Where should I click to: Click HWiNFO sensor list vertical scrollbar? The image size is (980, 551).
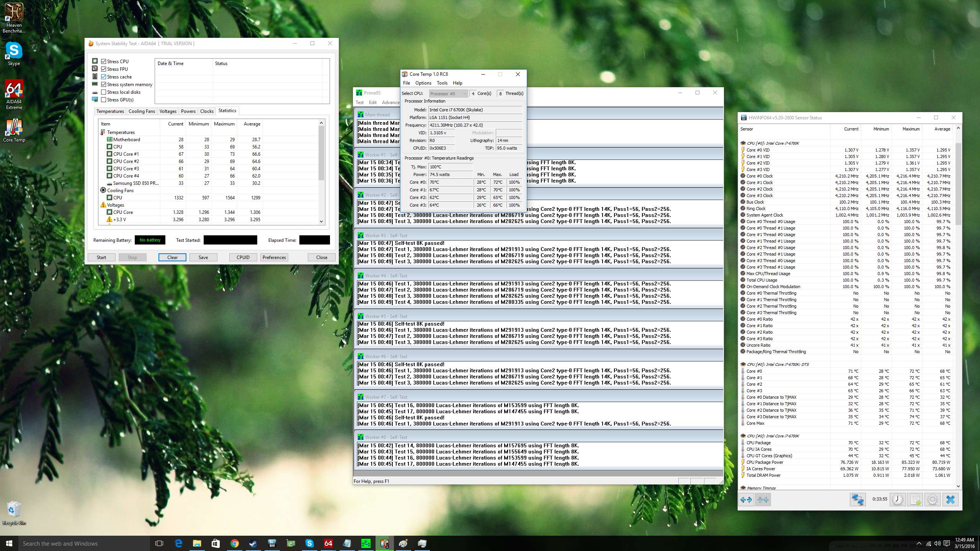point(958,308)
